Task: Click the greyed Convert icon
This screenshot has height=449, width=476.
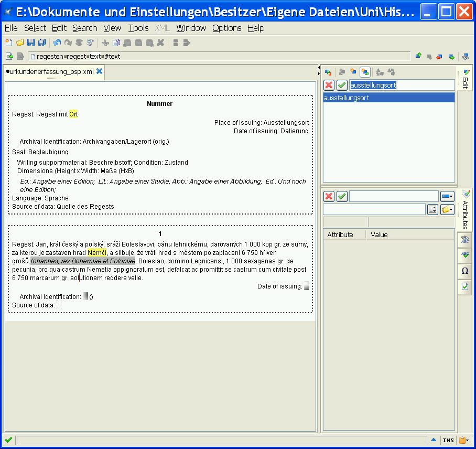Action: tap(380, 72)
